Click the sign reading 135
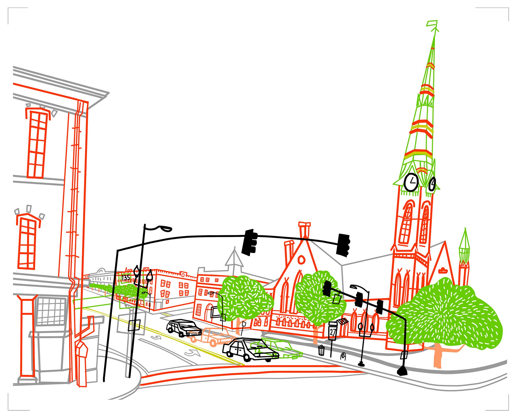The height and width of the screenshot is (420, 519). [126, 278]
